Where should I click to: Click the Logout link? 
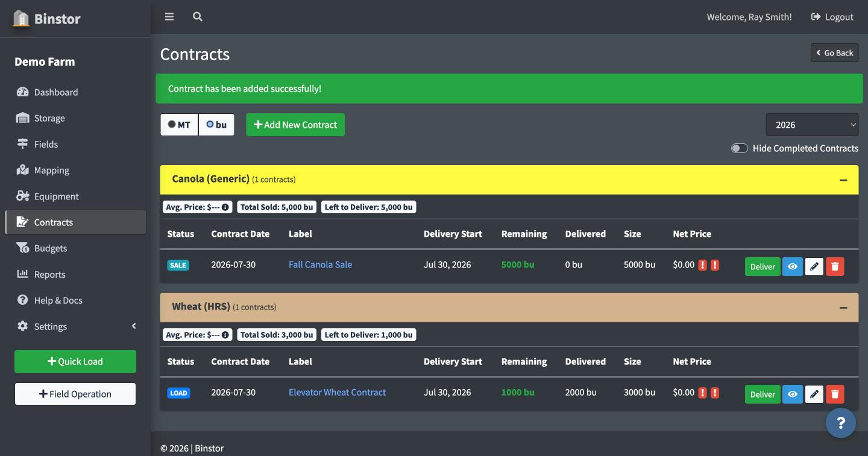point(832,17)
